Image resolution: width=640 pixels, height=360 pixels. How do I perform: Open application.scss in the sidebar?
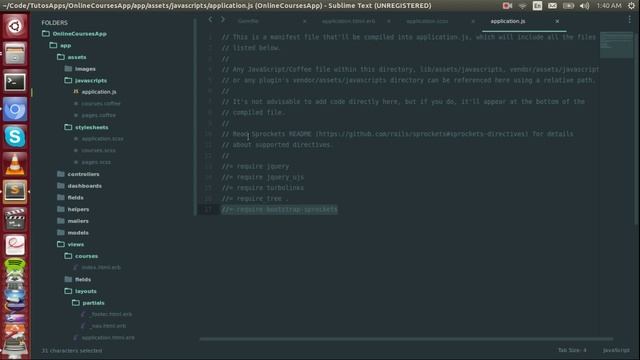pyautogui.click(x=102, y=139)
